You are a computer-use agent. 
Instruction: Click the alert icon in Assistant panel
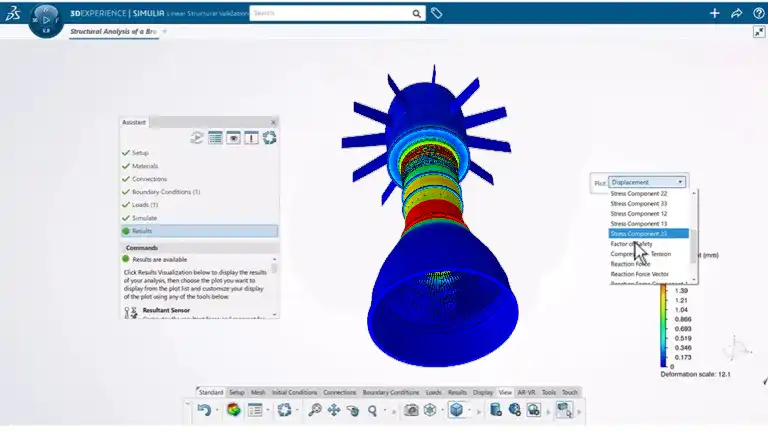(x=251, y=138)
